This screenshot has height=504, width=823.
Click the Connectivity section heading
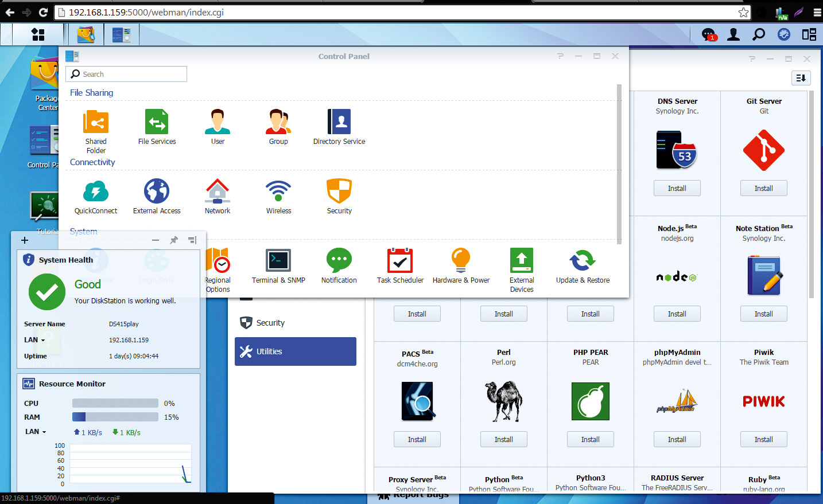point(92,162)
